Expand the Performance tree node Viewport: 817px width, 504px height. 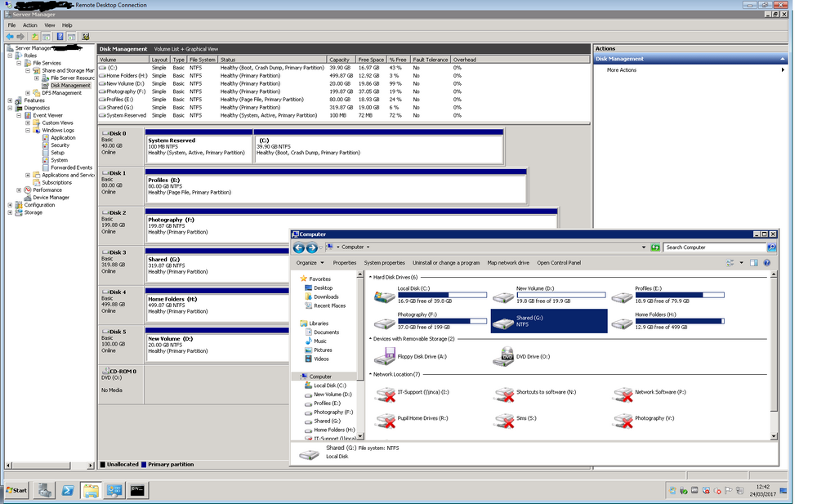click(19, 190)
